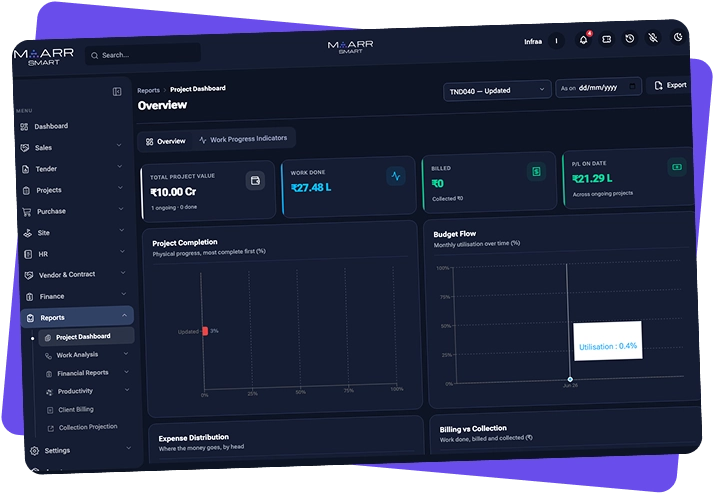Select the Overview tab
This screenshot has width=715, height=494.
(x=166, y=141)
